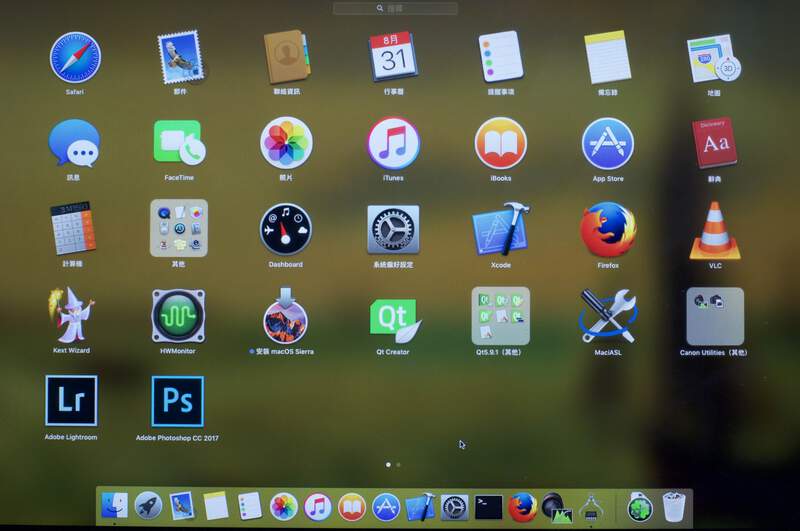Viewport: 800px width, 531px height.
Task: Open the Canon Utilities folder
Action: (715, 316)
